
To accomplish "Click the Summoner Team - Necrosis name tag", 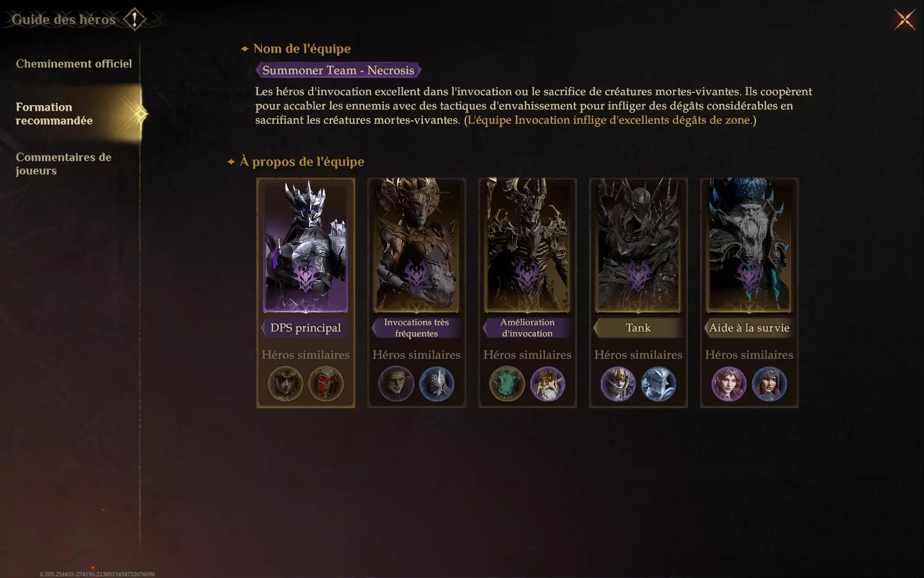I will 338,70.
